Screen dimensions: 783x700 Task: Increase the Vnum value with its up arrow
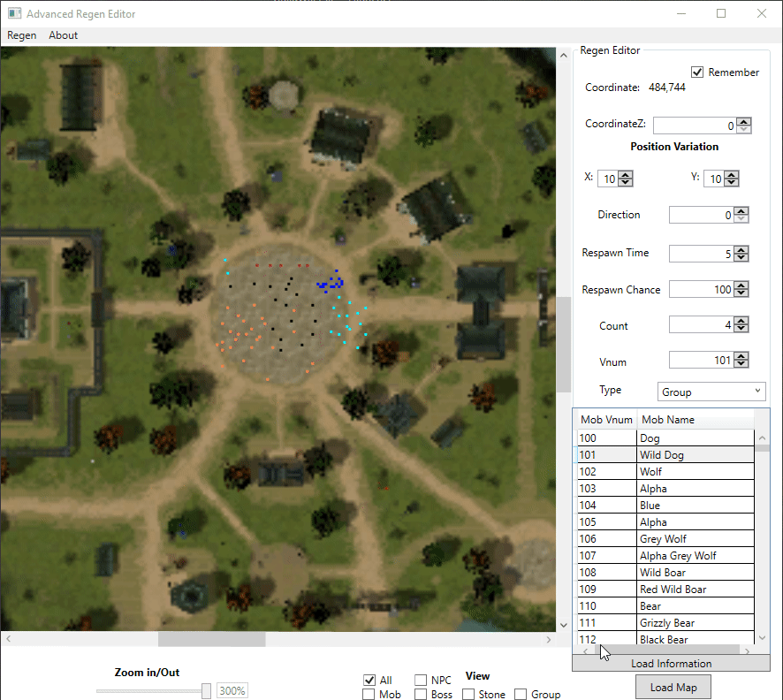pos(742,355)
